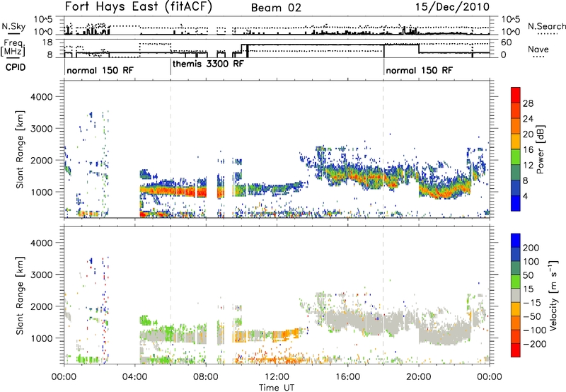Click the '3000' tick of the velocity panel
The image size is (566, 392).
41,275
